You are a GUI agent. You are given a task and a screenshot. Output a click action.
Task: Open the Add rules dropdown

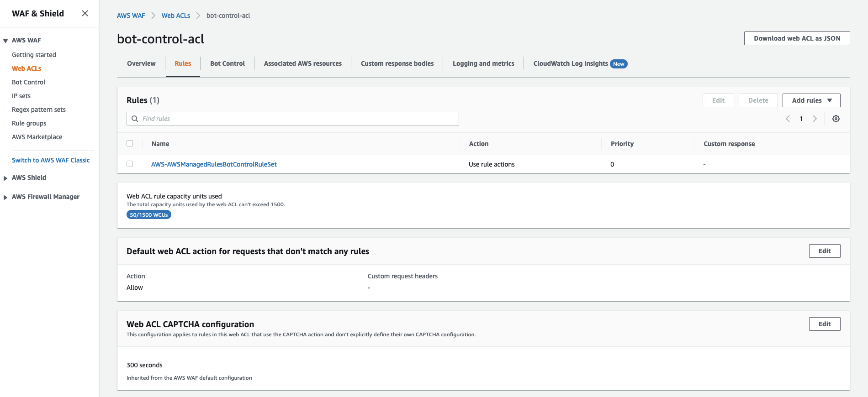811,100
